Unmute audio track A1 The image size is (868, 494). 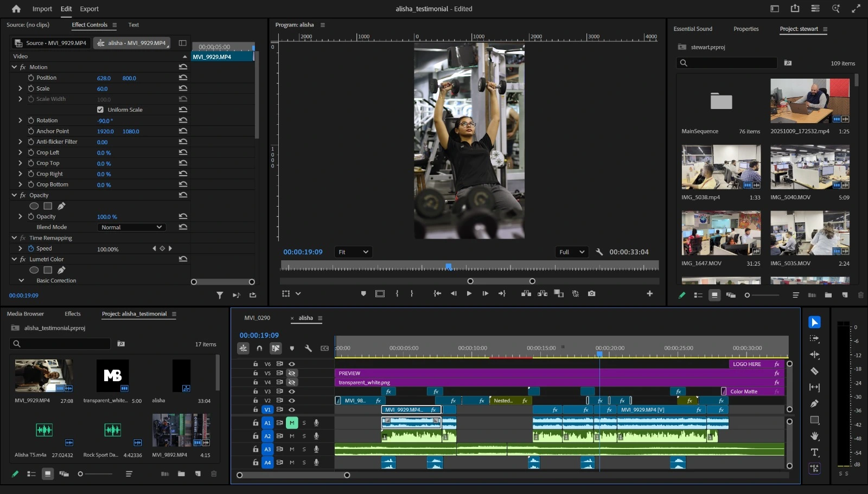tap(292, 422)
